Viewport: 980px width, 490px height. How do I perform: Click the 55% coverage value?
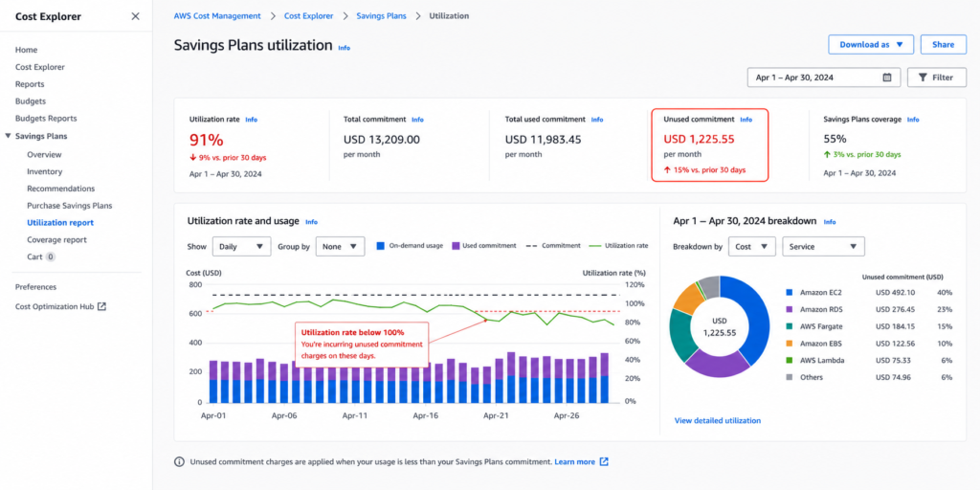coord(835,139)
